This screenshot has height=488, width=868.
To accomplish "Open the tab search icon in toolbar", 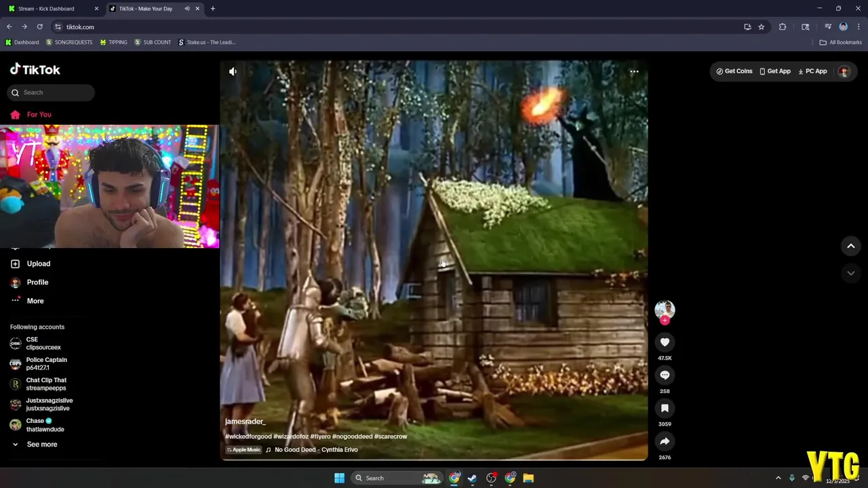I will [806, 27].
